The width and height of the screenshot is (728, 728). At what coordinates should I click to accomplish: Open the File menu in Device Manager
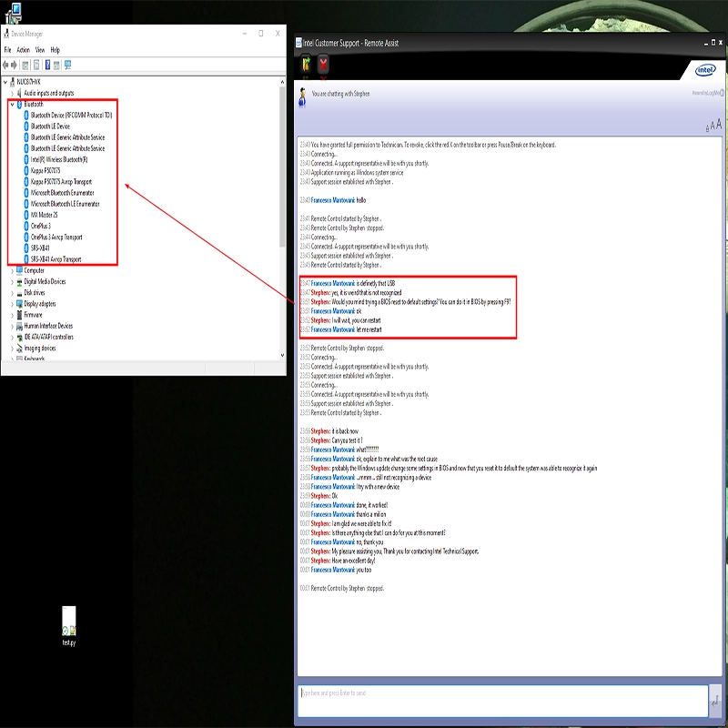[7, 50]
